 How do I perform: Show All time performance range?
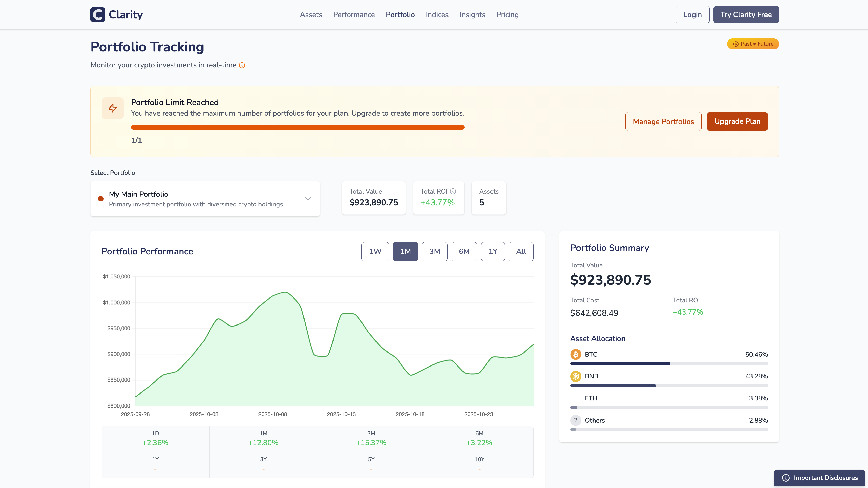pyautogui.click(x=520, y=251)
